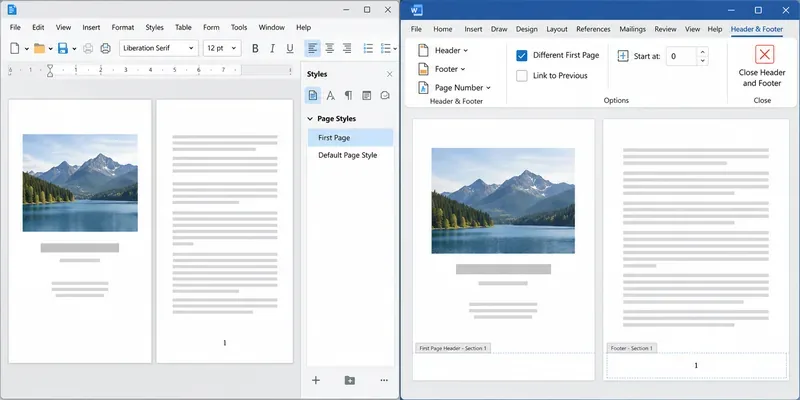Open the Header & Footer ribbon tab
This screenshot has height=400, width=800.
coord(757,29)
